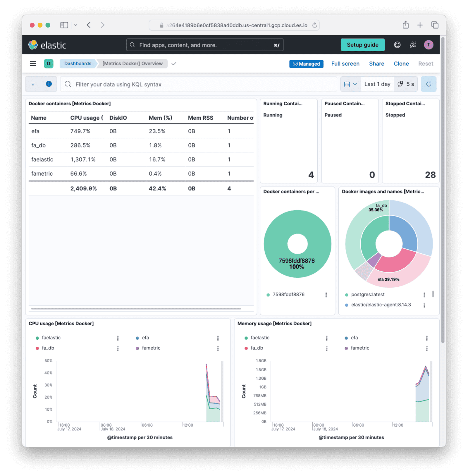Click the Safari sidebar toggle icon
Image resolution: width=468 pixels, height=476 pixels.
64,25
